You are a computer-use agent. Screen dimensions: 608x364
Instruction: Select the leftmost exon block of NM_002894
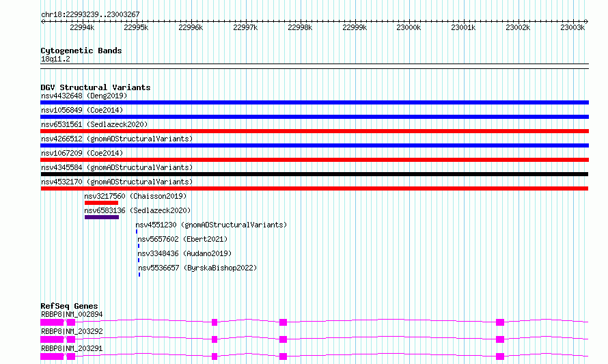(52, 322)
